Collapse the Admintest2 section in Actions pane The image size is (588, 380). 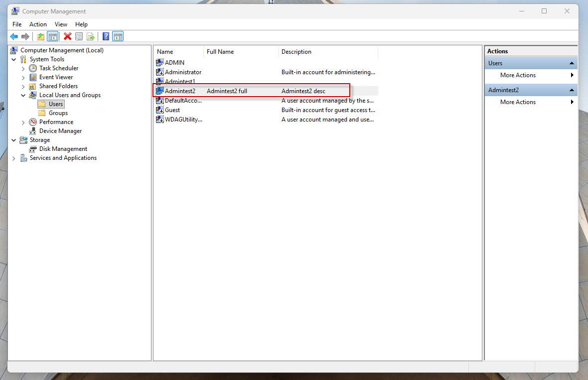(x=572, y=90)
